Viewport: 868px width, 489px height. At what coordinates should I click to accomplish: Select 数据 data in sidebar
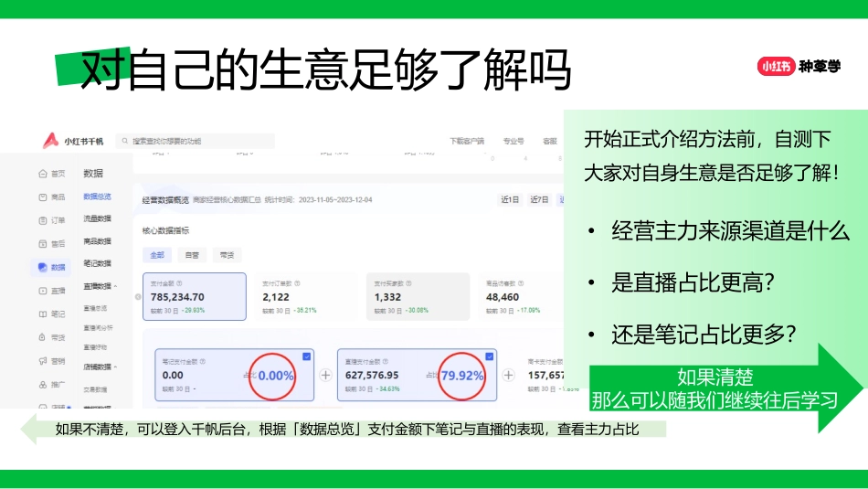[51, 267]
